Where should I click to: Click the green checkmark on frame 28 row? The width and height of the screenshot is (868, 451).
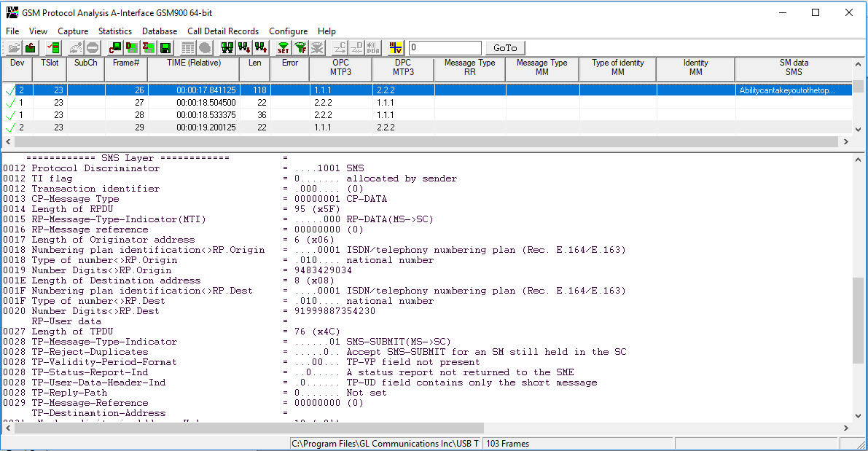tap(10, 115)
